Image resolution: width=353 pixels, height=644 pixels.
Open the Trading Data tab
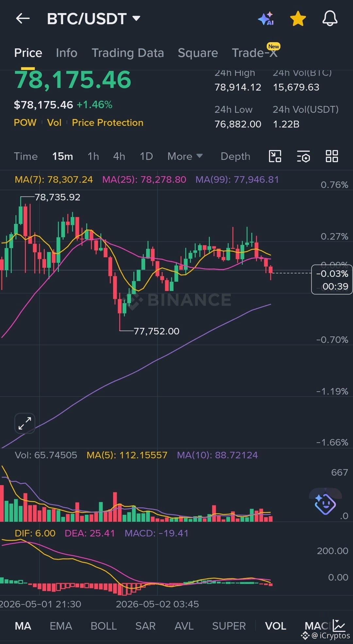(x=128, y=53)
